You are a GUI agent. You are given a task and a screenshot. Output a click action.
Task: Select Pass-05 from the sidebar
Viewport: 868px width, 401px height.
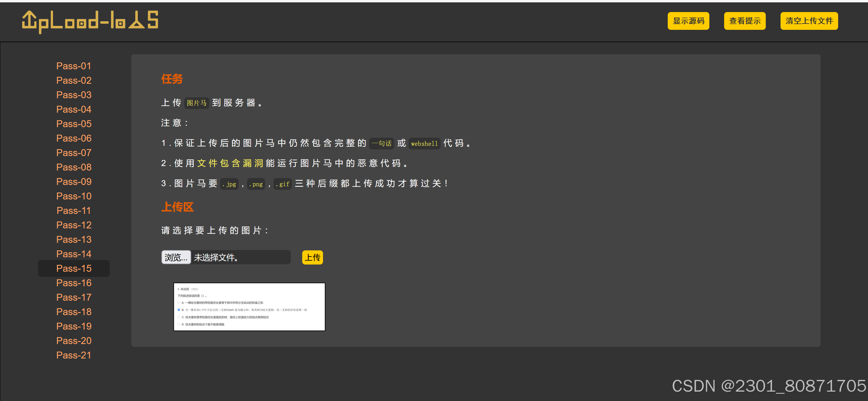click(74, 124)
